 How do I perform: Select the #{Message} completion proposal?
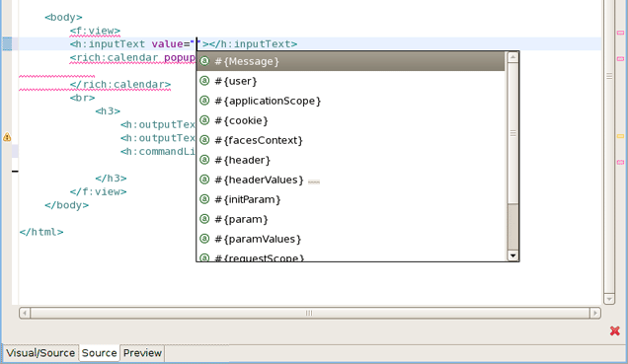[351, 61]
